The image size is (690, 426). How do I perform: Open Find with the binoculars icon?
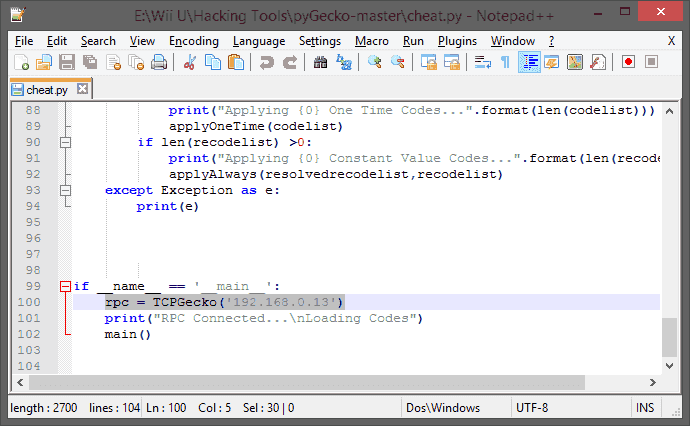[320, 62]
